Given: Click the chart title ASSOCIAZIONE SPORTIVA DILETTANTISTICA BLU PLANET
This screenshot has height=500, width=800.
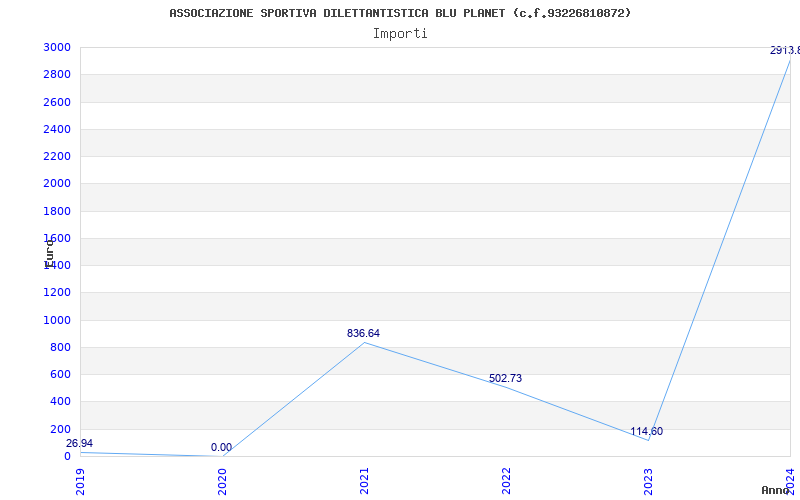Looking at the screenshot, I should pos(400,13).
